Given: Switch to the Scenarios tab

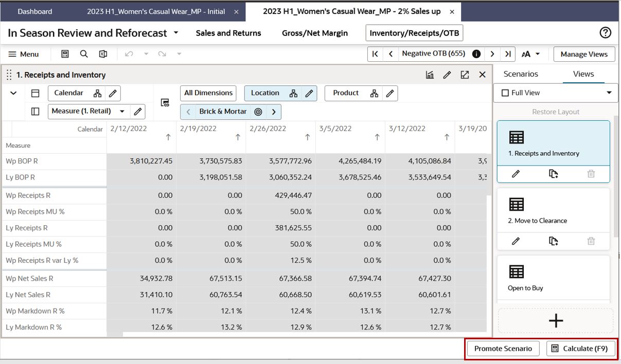Looking at the screenshot, I should point(521,74).
